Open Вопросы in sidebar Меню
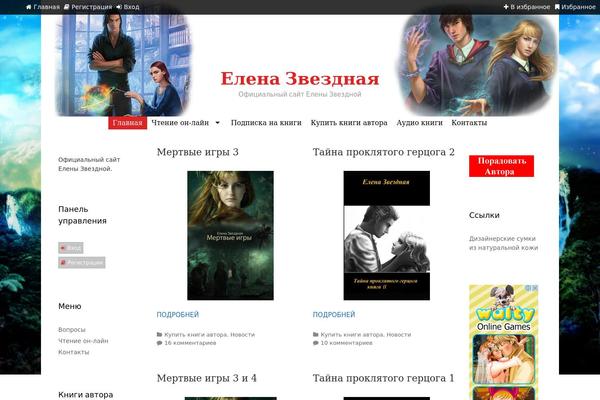 (x=72, y=330)
